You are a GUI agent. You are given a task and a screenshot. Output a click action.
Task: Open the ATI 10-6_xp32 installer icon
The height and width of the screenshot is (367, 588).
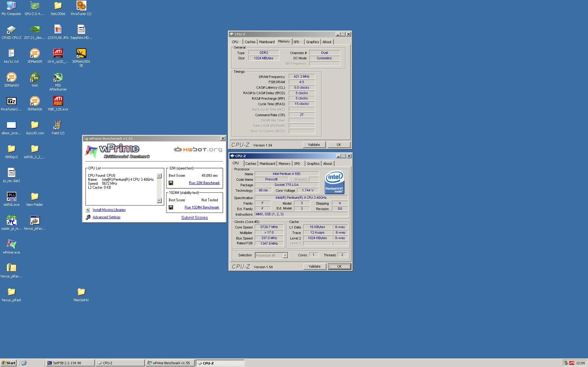coord(58,53)
